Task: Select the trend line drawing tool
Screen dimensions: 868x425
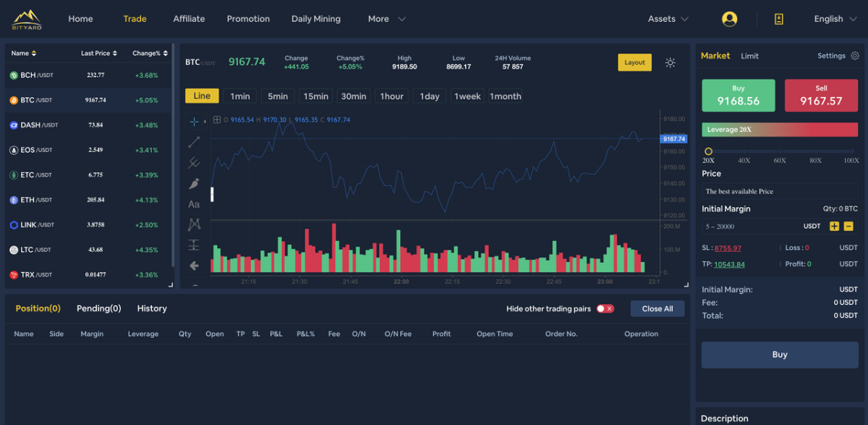Action: click(194, 142)
